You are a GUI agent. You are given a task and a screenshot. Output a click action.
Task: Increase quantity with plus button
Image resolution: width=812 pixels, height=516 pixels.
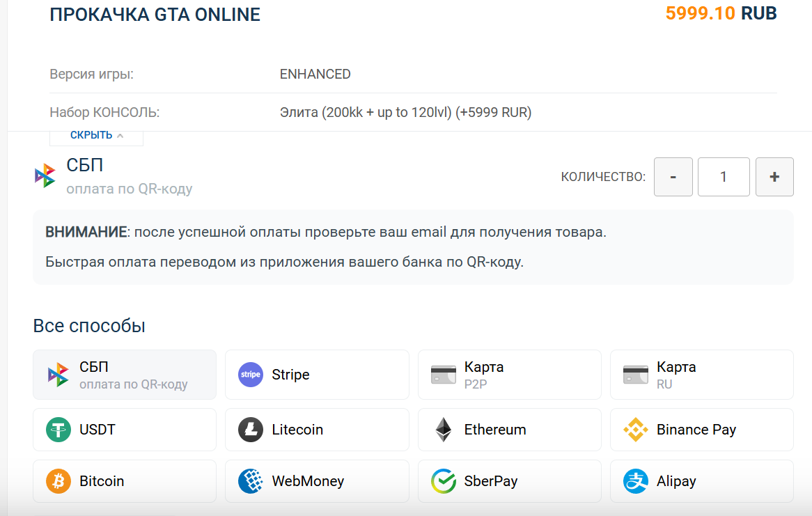(x=774, y=177)
